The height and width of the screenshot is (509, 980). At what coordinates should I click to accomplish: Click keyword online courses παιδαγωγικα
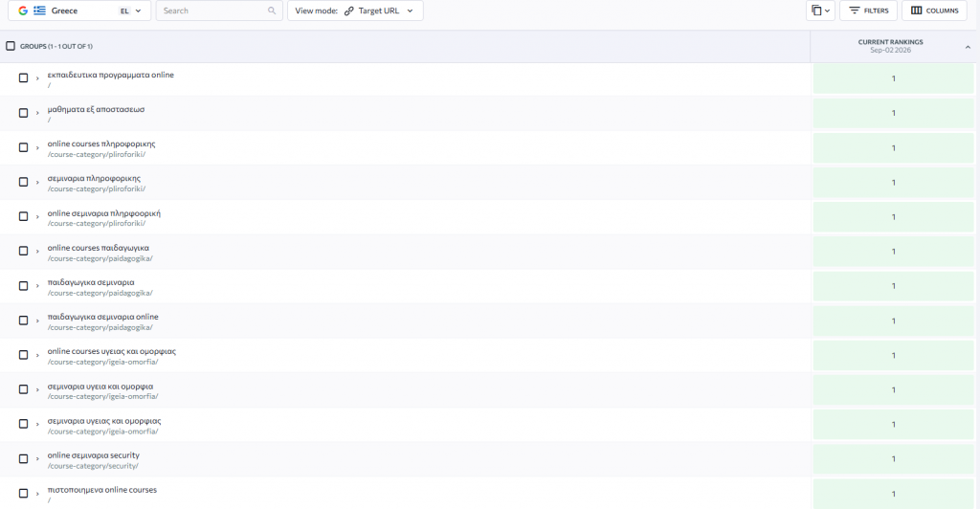(99, 248)
